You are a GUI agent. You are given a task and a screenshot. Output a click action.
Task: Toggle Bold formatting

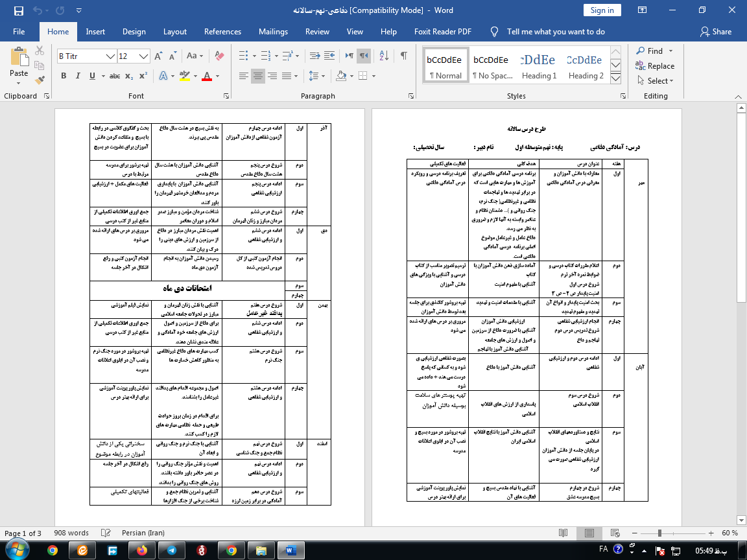point(64,76)
